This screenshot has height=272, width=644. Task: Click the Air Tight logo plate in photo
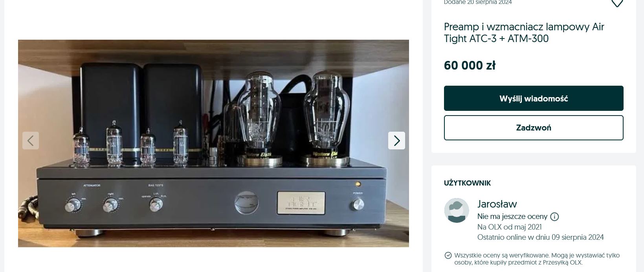[301, 203]
